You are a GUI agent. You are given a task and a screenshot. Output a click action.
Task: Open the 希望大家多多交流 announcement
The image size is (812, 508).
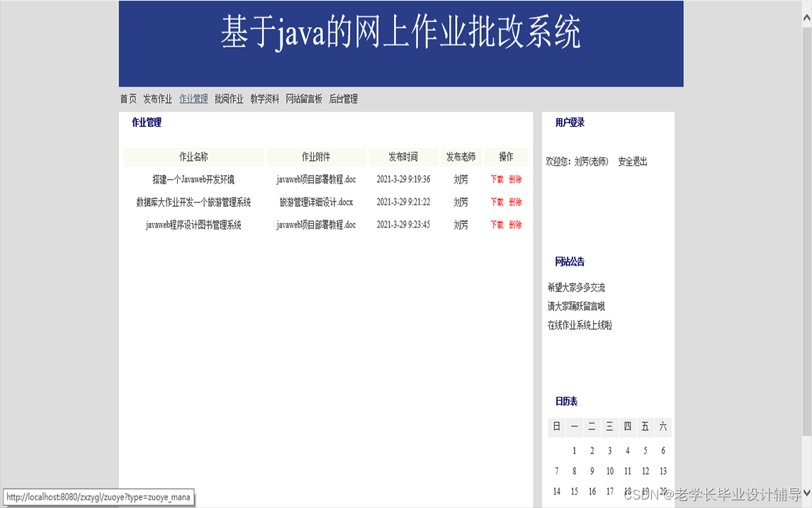tap(577, 288)
